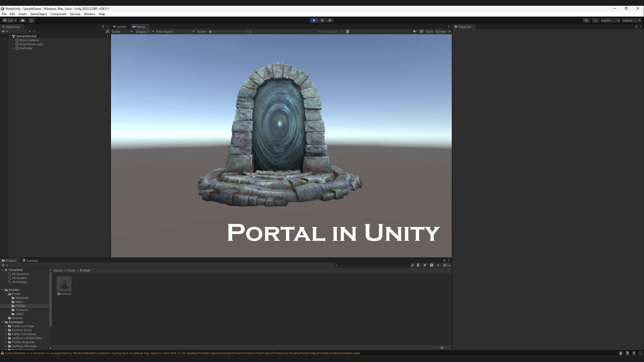
Task: Open the Unity account dropdown
Action: 10,20
